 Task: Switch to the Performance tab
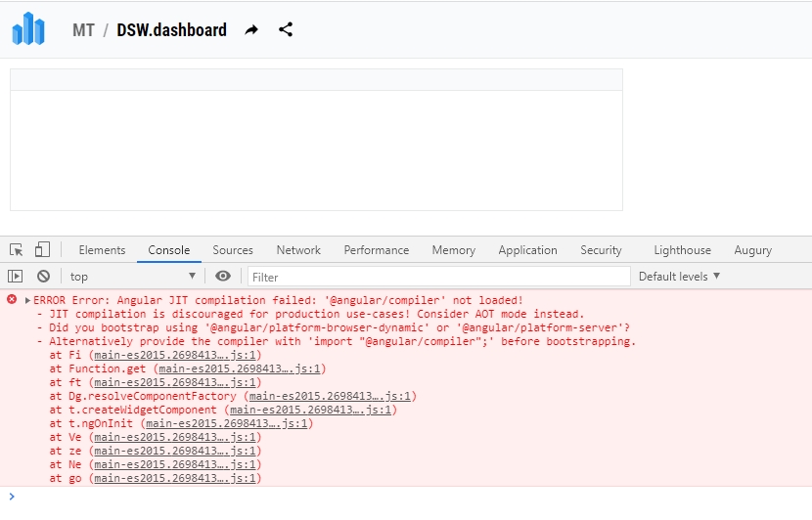(x=377, y=250)
